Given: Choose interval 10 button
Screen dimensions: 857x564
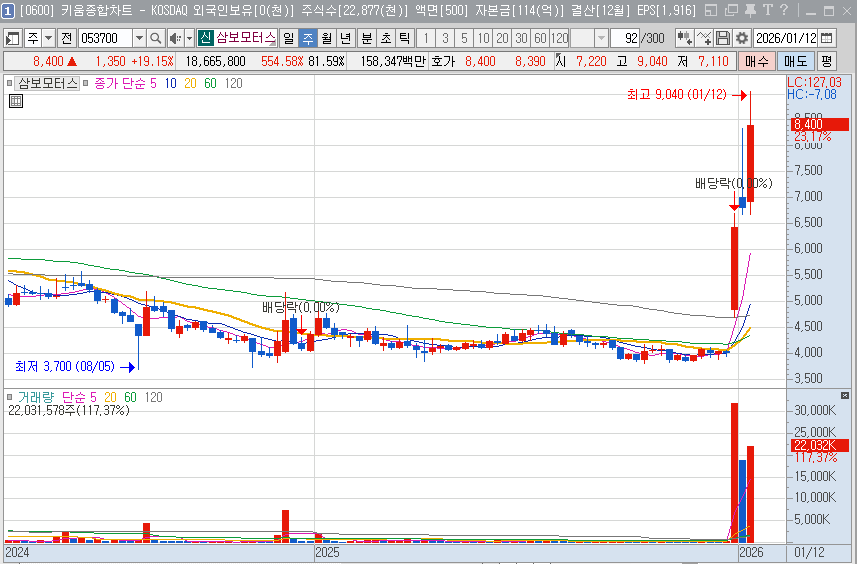Looking at the screenshot, I should pos(484,38).
